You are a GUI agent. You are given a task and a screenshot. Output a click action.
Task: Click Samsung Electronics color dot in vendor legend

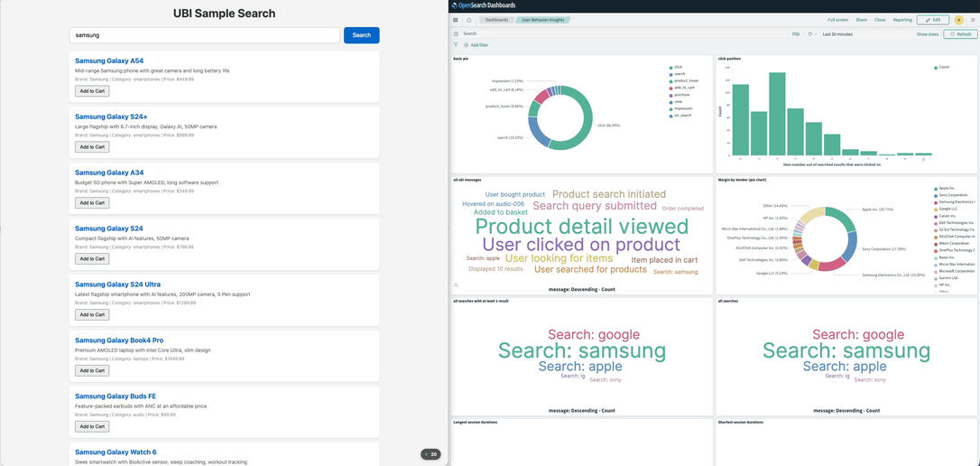pos(935,202)
